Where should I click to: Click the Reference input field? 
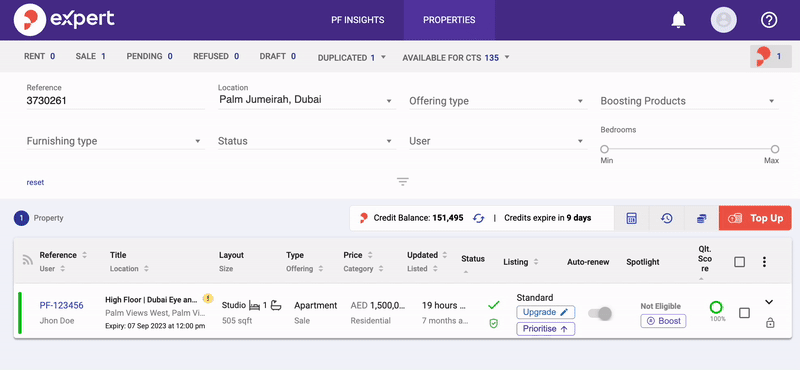point(115,101)
